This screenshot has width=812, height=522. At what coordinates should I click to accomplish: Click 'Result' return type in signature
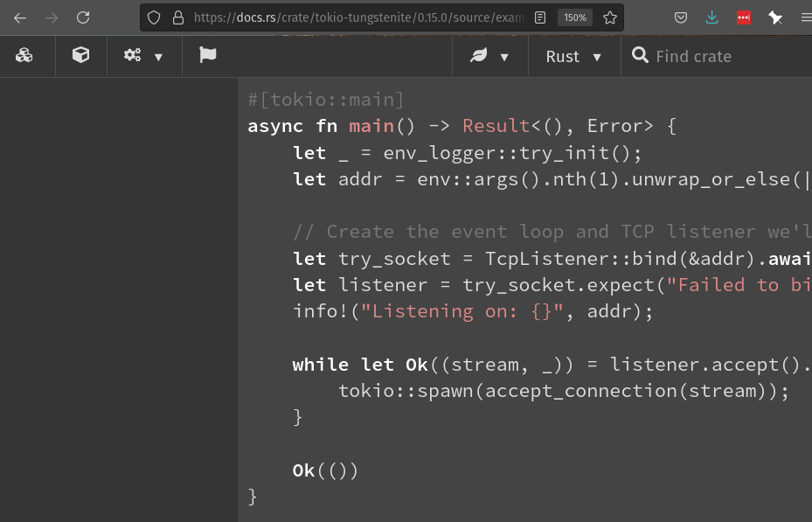pos(496,126)
